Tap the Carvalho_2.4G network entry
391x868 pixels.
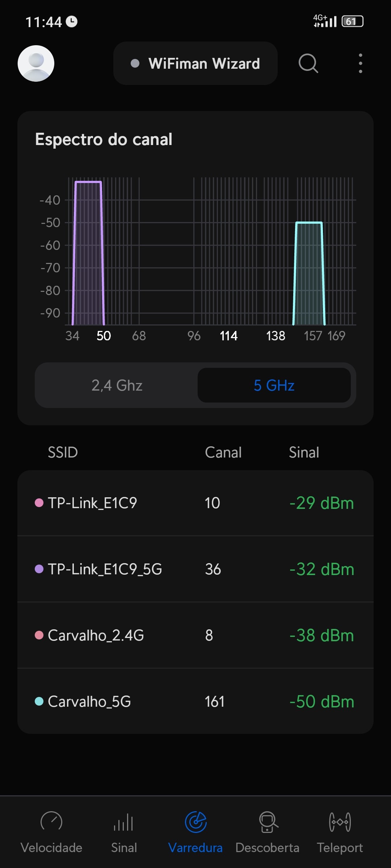coord(195,635)
